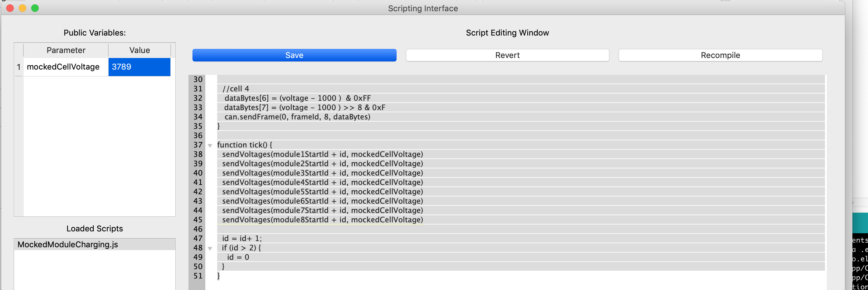Select the mockedCellVoltage parameter cell
The height and width of the screenshot is (290, 868).
pos(66,67)
